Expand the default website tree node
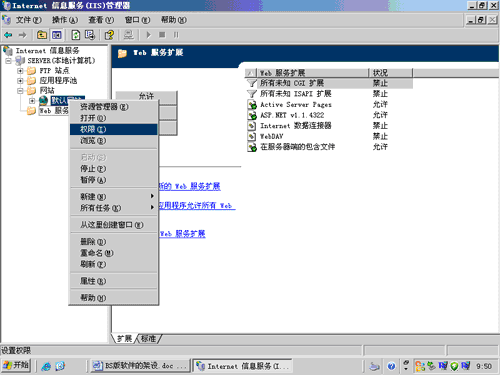This screenshot has width=500, height=375. [32, 101]
